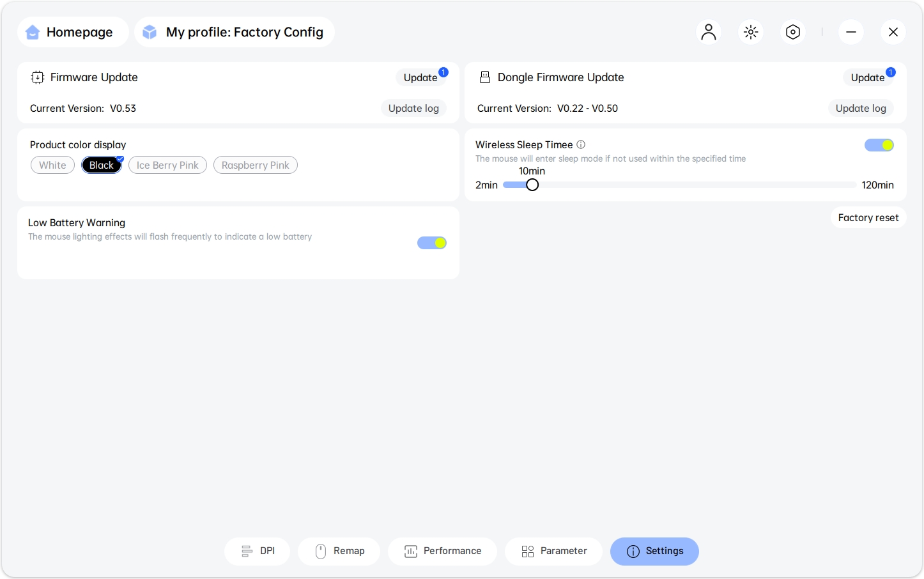Open the Performance tab
This screenshot has width=924, height=579.
(442, 551)
